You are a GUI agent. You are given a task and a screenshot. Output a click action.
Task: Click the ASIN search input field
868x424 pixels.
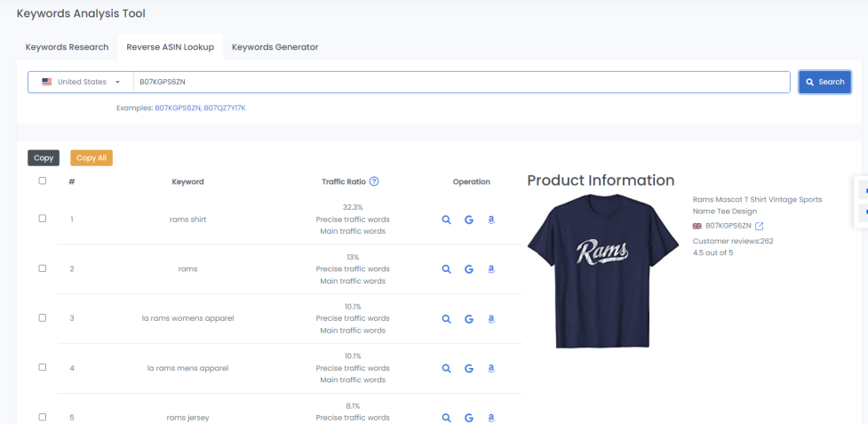point(461,82)
